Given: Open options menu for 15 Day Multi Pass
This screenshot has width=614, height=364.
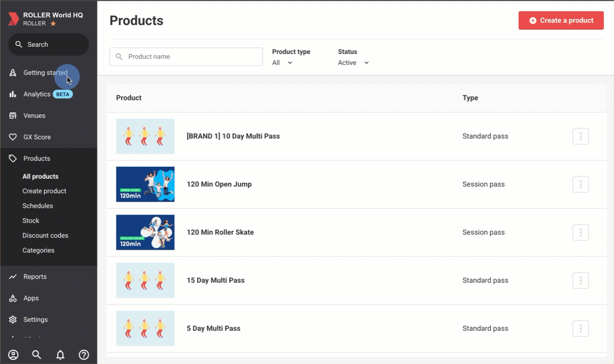Looking at the screenshot, I should (x=580, y=281).
